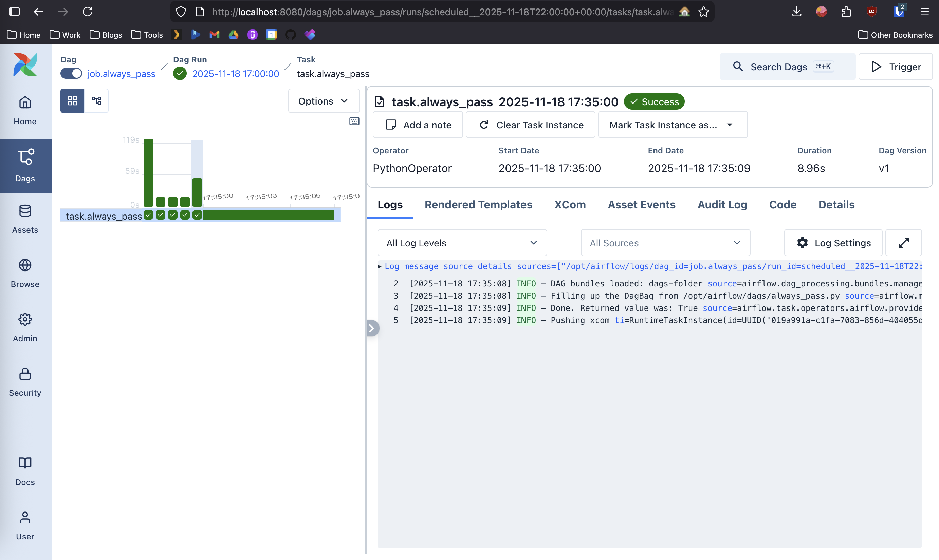Expand logs to fullscreen
Image resolution: width=939 pixels, height=560 pixels.
(x=903, y=243)
